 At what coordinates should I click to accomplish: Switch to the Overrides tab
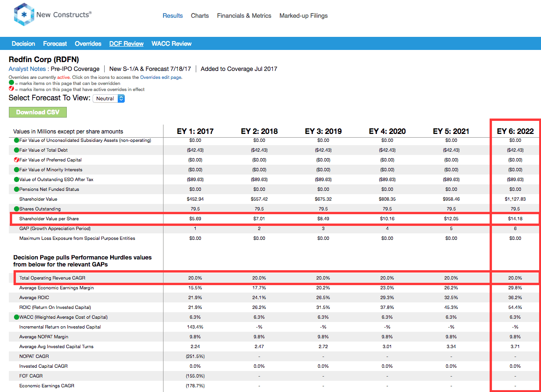[x=88, y=43]
